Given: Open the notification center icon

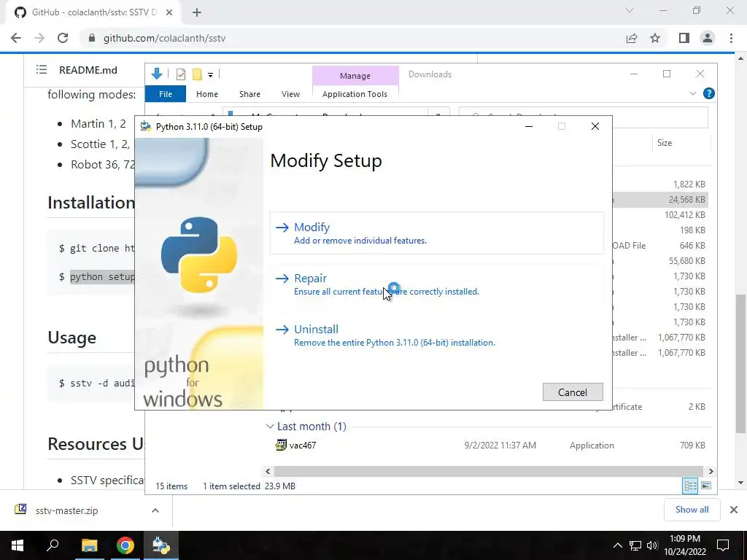Looking at the screenshot, I should (x=723, y=545).
